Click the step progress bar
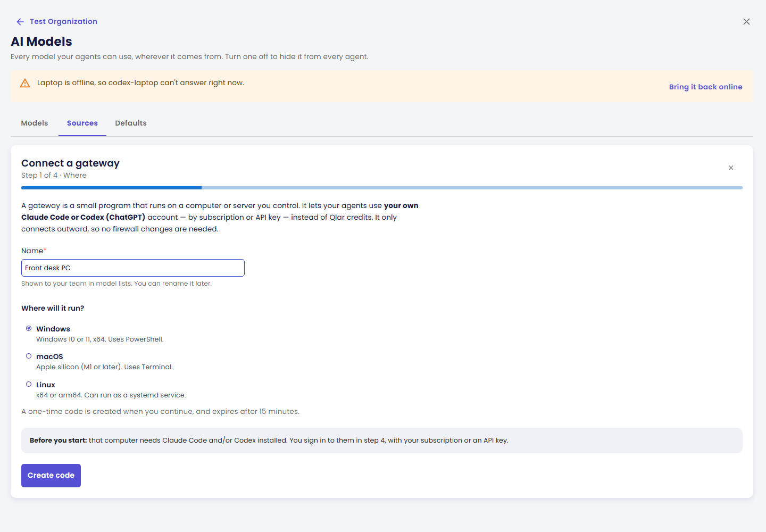This screenshot has width=766, height=532. point(382,188)
